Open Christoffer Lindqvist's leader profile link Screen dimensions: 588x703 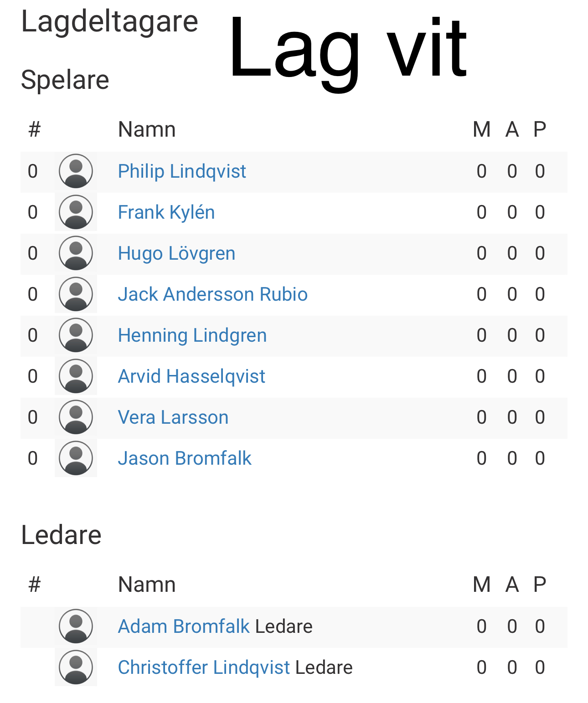point(204,667)
